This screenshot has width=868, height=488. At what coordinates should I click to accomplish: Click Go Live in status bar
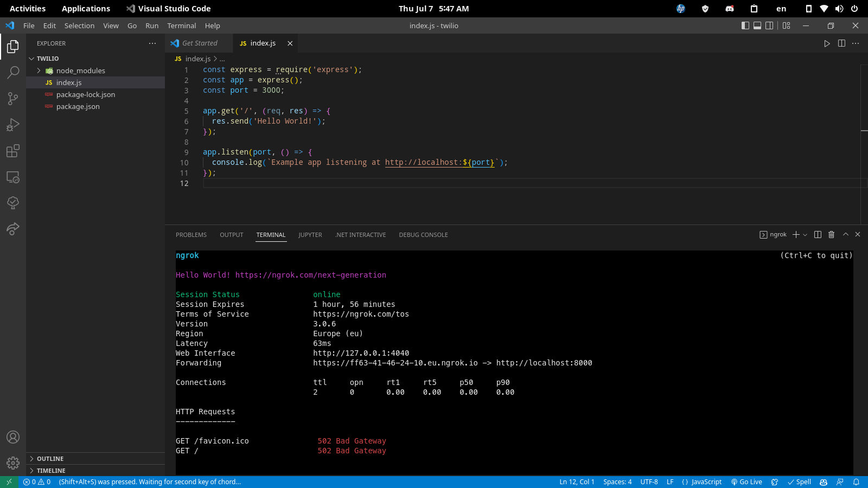(x=746, y=482)
